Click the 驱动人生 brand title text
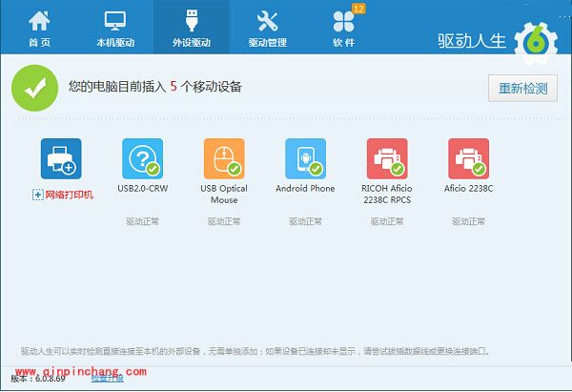The width and height of the screenshot is (572, 392). pos(472,41)
